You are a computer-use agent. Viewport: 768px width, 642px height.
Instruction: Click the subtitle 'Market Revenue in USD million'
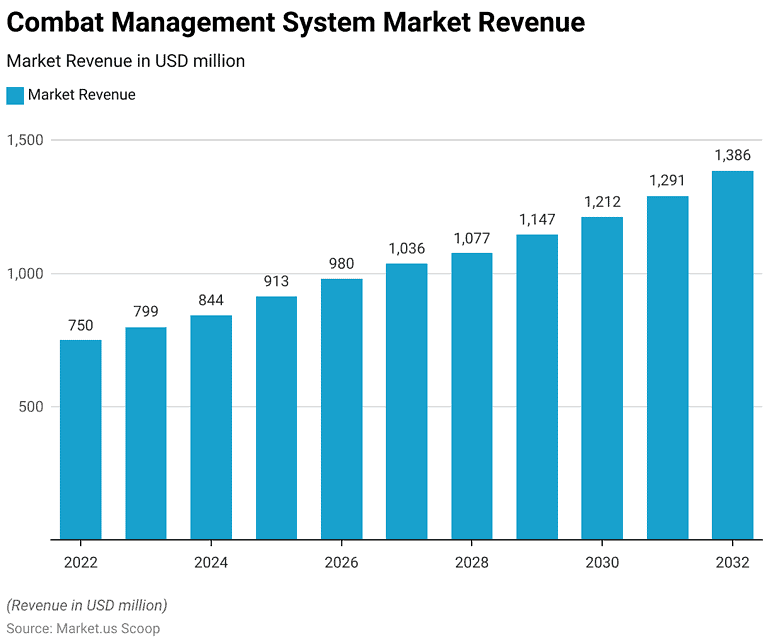click(125, 61)
